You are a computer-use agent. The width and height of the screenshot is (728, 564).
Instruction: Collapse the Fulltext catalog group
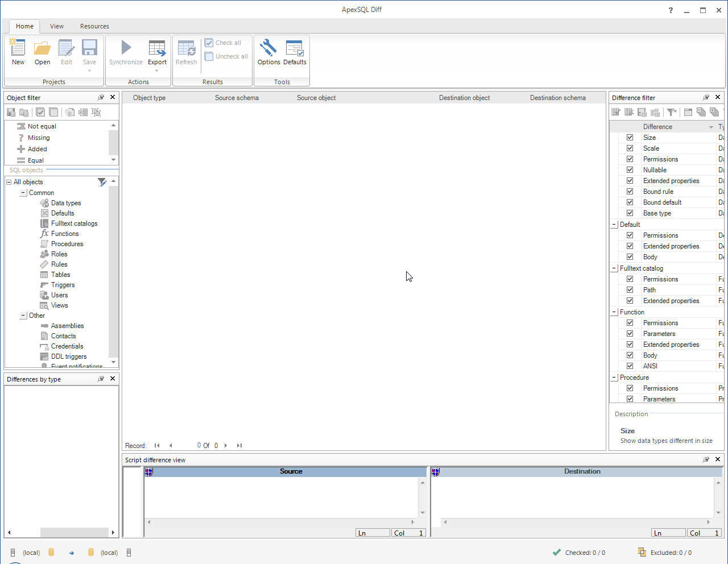click(x=614, y=268)
